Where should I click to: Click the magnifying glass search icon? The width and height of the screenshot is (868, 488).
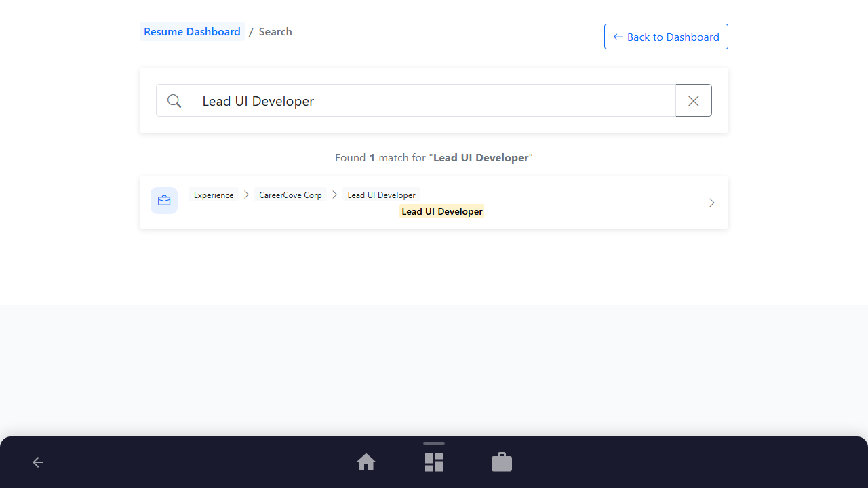pyautogui.click(x=174, y=101)
